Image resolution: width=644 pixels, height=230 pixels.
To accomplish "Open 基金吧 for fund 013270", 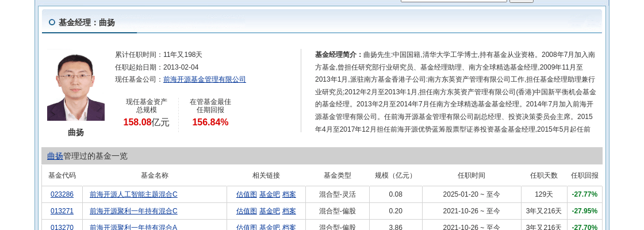I will [270, 227].
